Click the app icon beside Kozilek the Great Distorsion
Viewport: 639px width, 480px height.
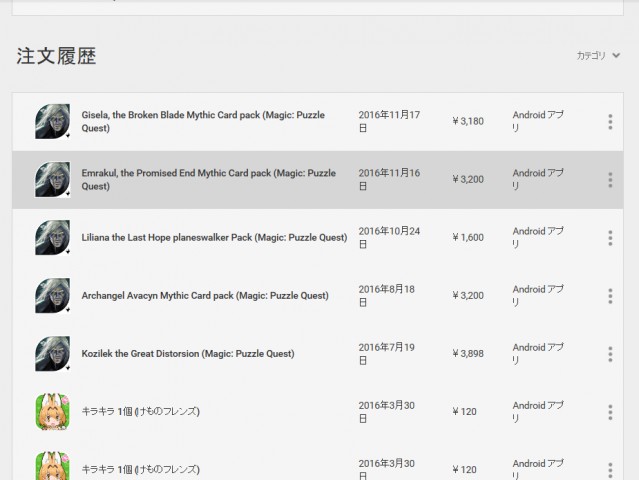click(x=53, y=354)
